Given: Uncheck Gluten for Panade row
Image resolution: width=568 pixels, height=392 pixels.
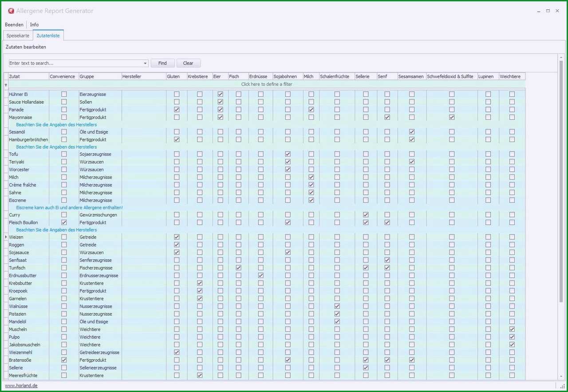Looking at the screenshot, I should 177,109.
